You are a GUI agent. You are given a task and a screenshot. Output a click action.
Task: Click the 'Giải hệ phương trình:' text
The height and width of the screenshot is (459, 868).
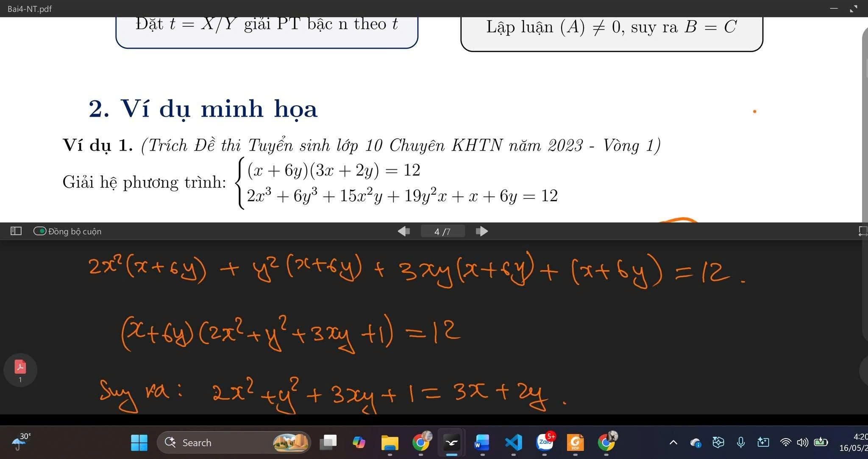click(x=144, y=182)
